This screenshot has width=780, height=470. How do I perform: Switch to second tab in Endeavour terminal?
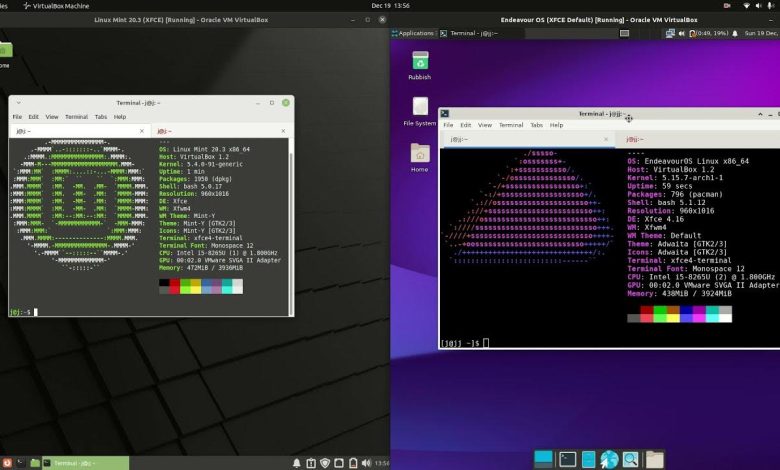coord(698,140)
